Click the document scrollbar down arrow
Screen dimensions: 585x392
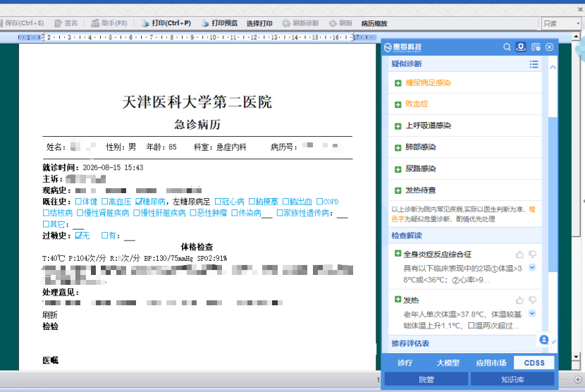[x=576, y=357]
